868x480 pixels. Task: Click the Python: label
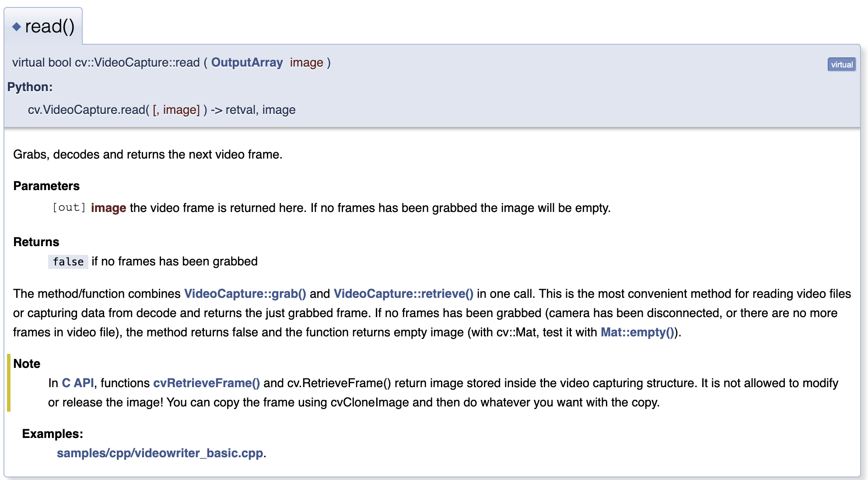30,87
